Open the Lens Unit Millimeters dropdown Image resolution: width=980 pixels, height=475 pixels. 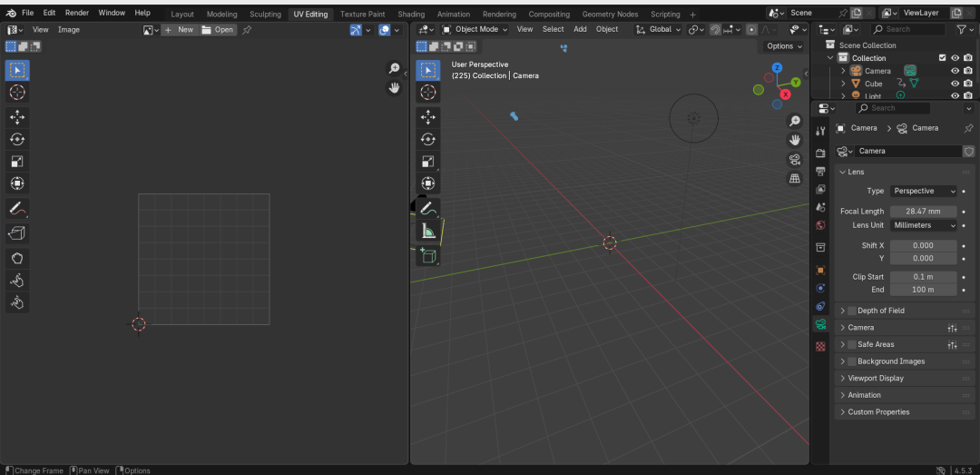pos(924,225)
